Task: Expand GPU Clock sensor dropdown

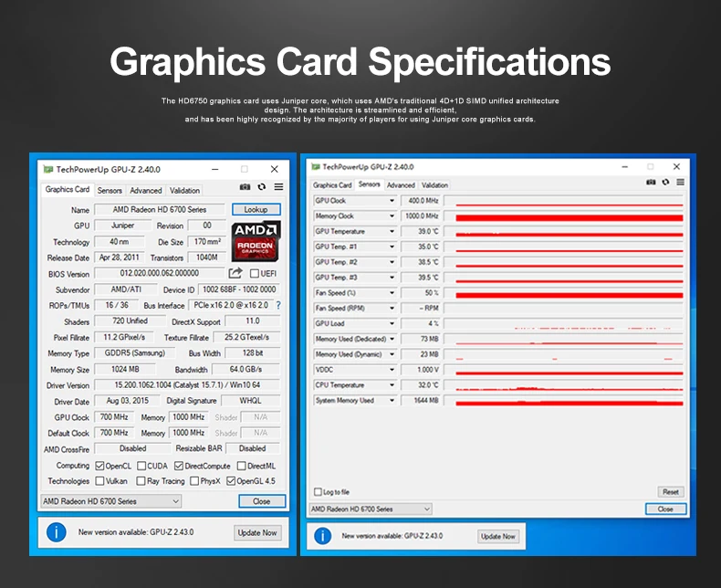Action: click(392, 201)
